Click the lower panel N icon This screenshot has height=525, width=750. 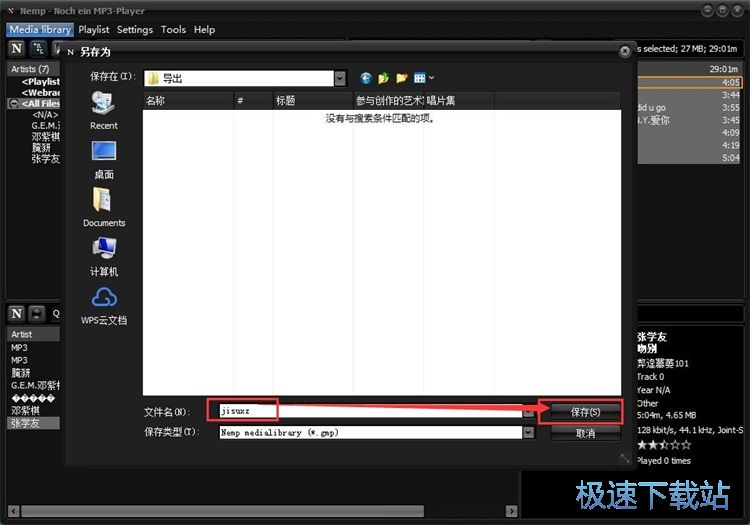[x=17, y=314]
